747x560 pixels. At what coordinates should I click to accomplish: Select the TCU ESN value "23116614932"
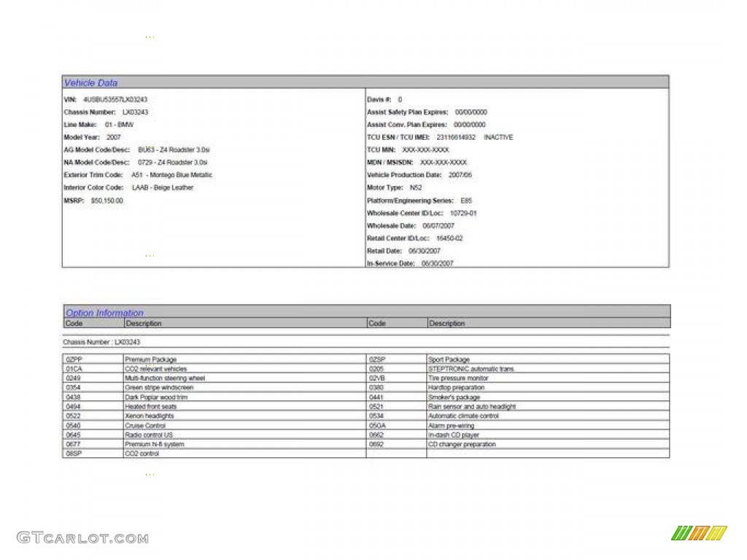coord(456,137)
